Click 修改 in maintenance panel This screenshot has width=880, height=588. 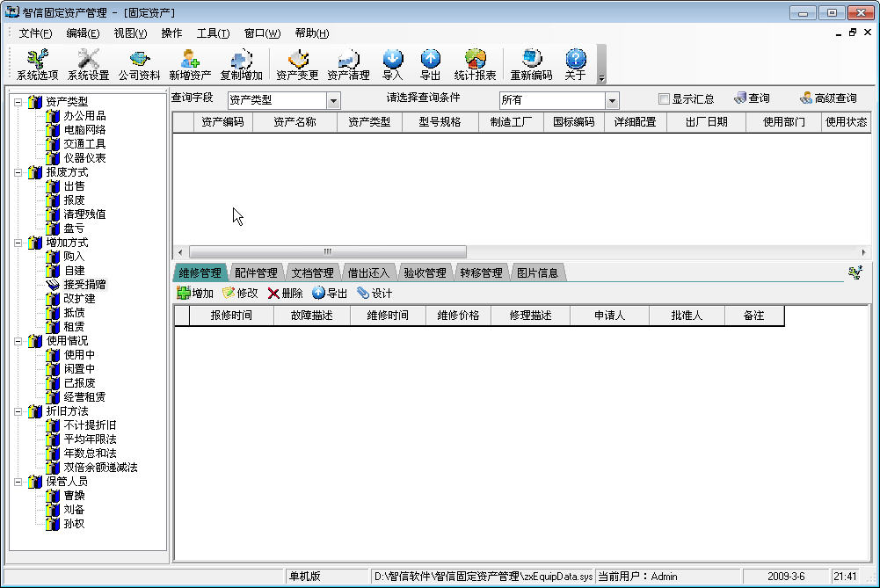240,293
